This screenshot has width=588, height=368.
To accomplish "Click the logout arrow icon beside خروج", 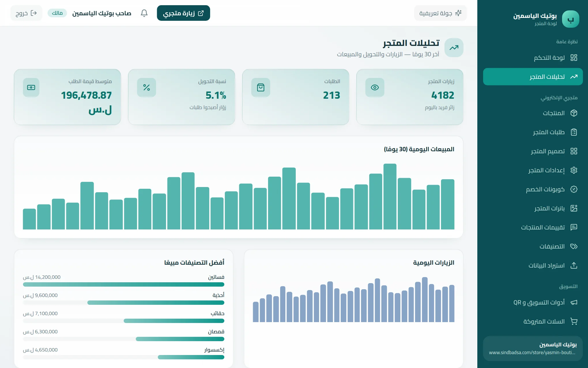I will (34, 13).
